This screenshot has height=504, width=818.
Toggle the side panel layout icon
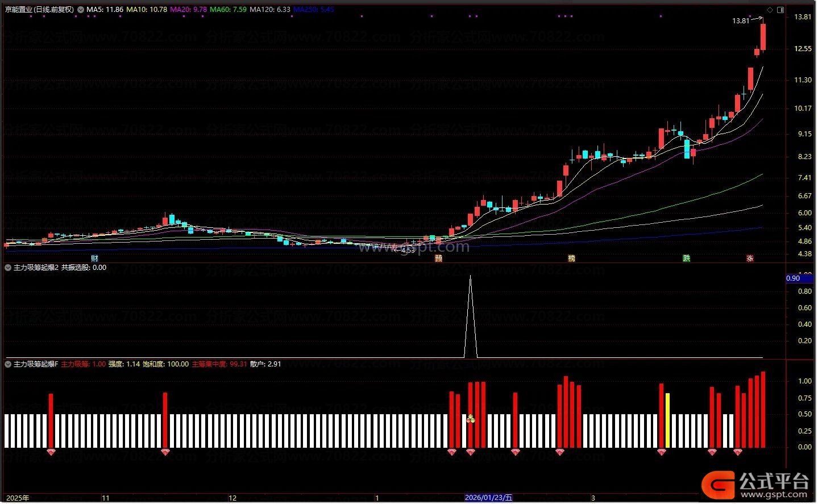coord(780,10)
